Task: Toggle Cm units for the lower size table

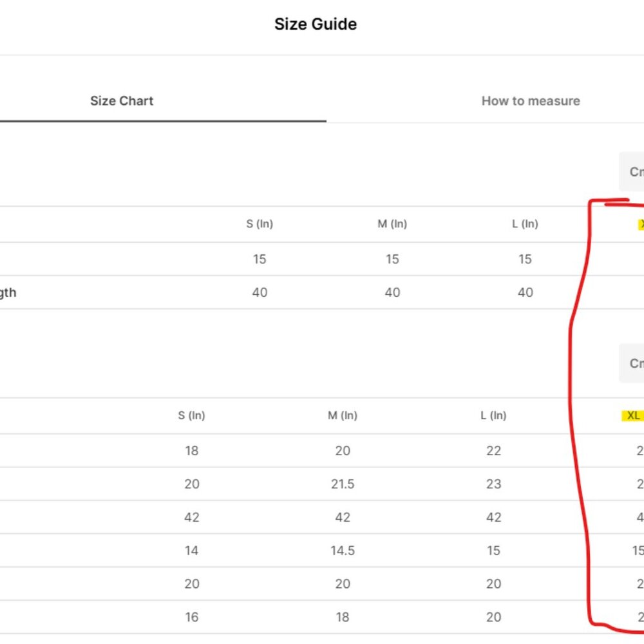Action: (632, 363)
